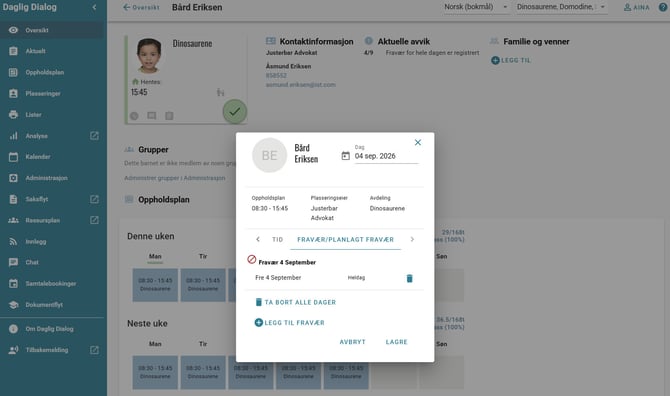Image resolution: width=670 pixels, height=396 pixels.
Task: Click Lagre to save absence
Action: tap(397, 342)
